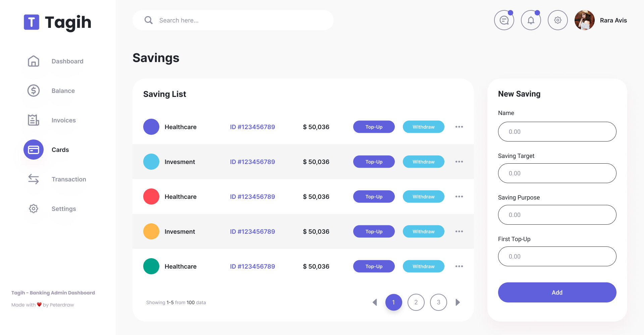The height and width of the screenshot is (335, 644).
Task: Open the notification bell icon
Action: pyautogui.click(x=531, y=20)
